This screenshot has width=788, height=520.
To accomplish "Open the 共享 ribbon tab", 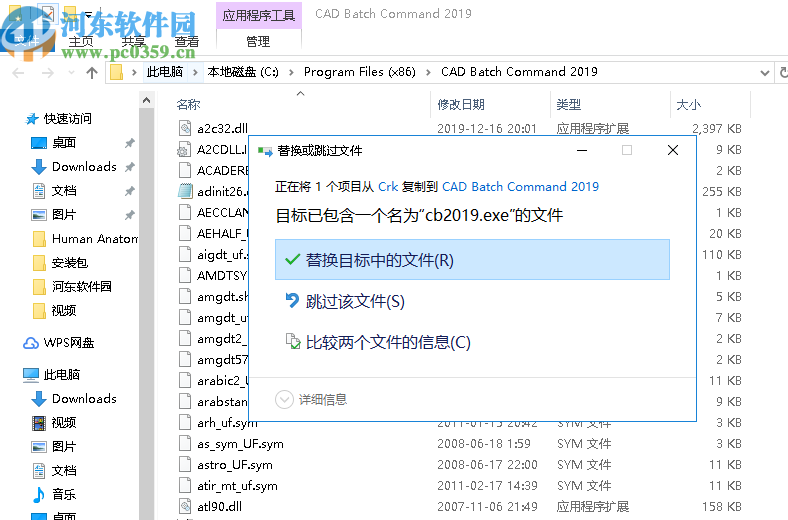I will (134, 42).
